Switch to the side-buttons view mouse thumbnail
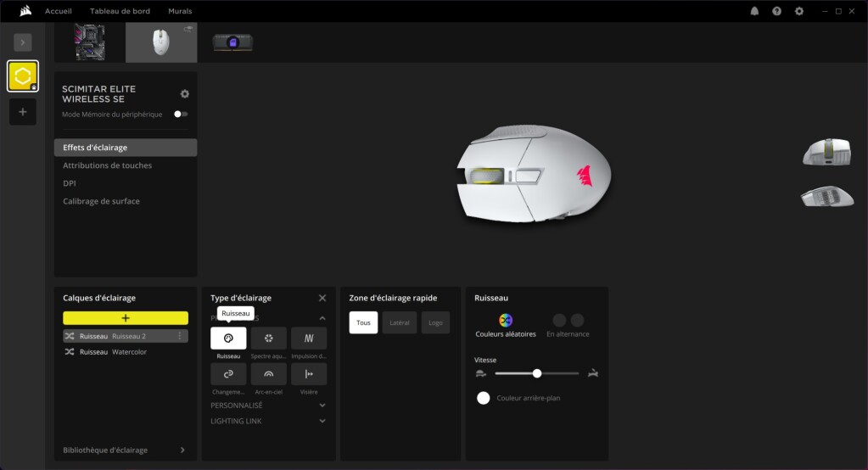The width and height of the screenshot is (868, 470). 827,197
